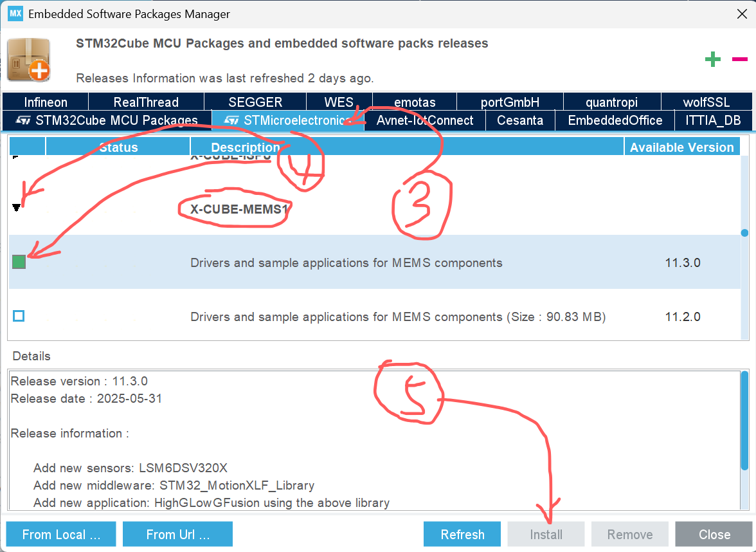Click the From Url button

point(178,534)
